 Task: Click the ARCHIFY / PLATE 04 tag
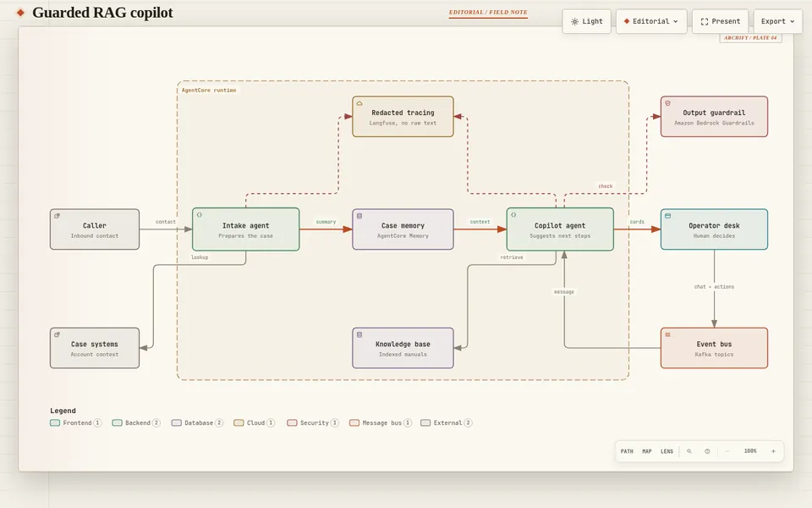click(750, 38)
